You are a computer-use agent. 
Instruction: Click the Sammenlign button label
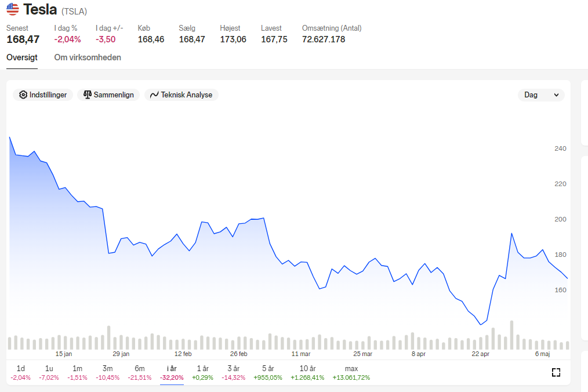click(114, 95)
